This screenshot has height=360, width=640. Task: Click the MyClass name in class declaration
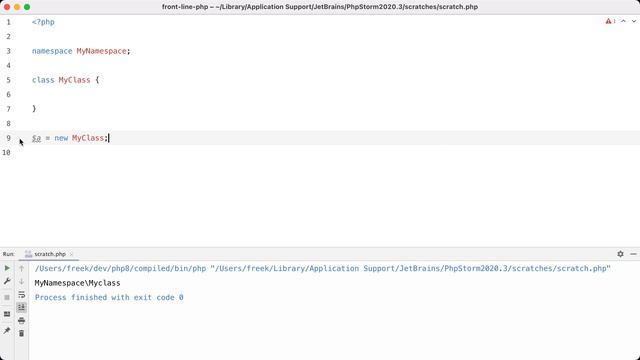(x=74, y=80)
